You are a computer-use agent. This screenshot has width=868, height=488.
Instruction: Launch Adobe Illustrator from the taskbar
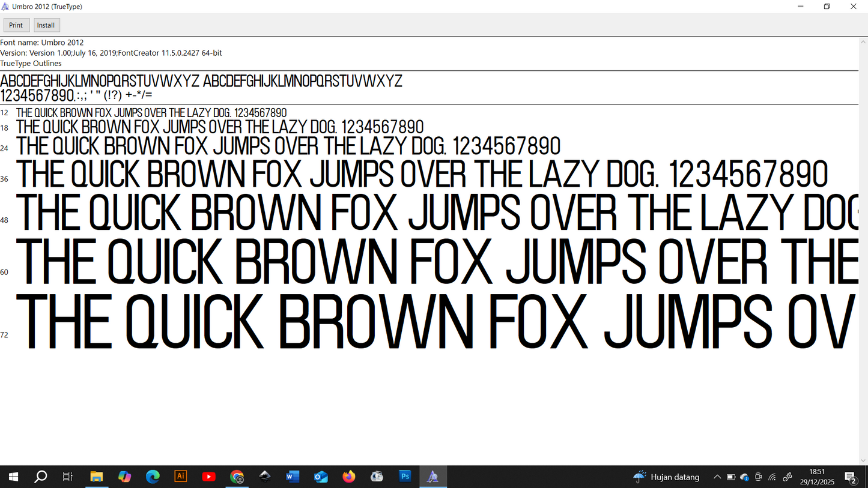click(181, 477)
